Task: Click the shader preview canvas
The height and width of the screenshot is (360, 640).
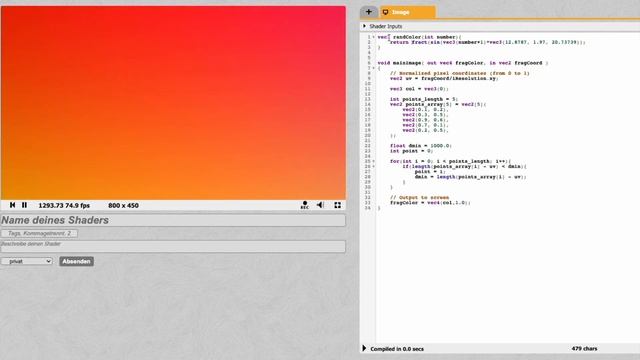Action: click(x=173, y=103)
